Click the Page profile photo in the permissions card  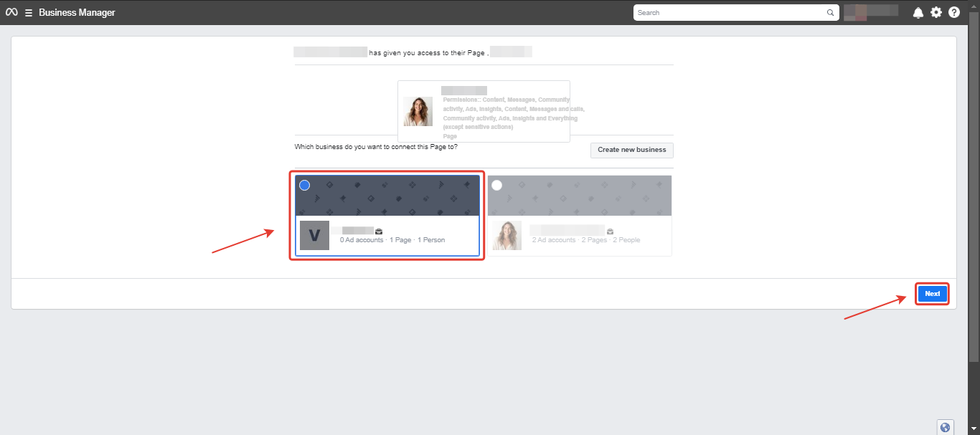point(418,112)
